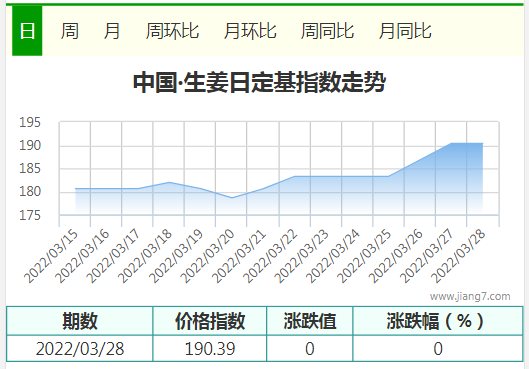The image size is (529, 369).
Task: Click the chart line peak near 2022/03/27
Action: pyautogui.click(x=451, y=144)
